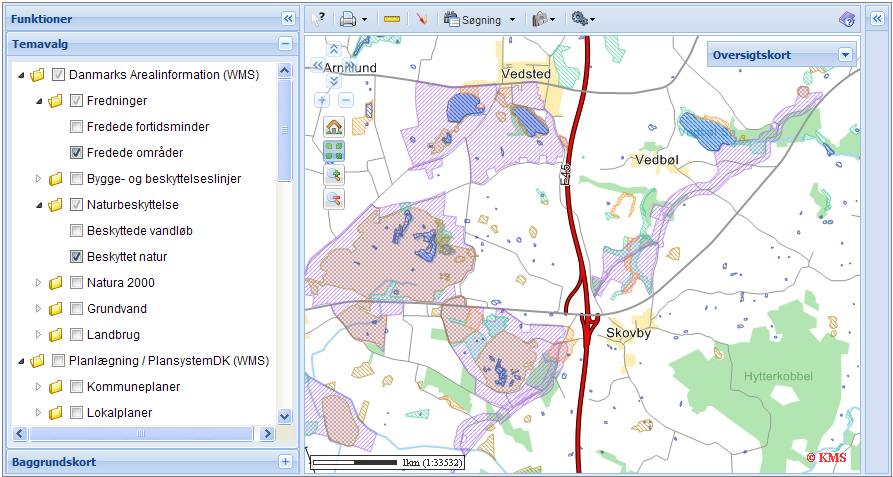Viewport: 893px width, 477px height.
Task: Select the measure ruler tool
Action: 392,19
